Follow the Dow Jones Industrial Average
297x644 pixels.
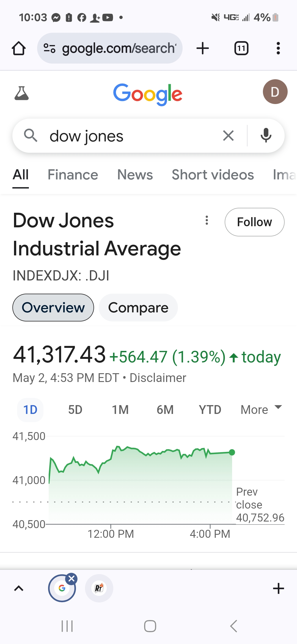pyautogui.click(x=254, y=222)
